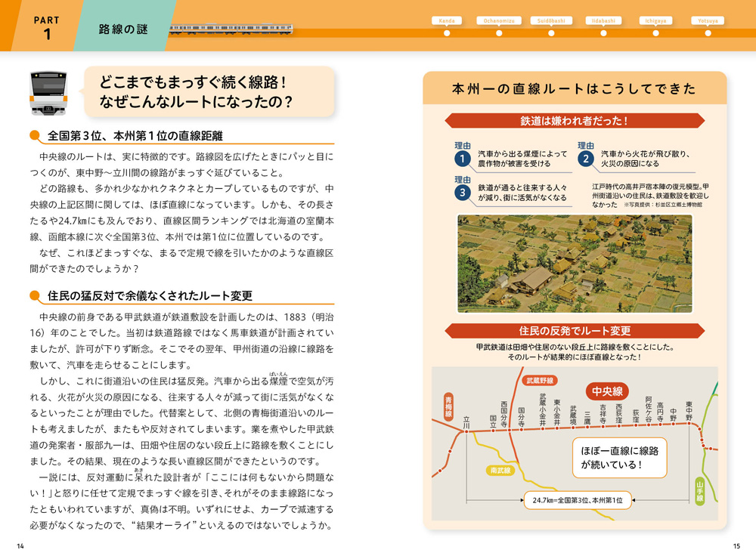The width and height of the screenshot is (756, 559).
Task: Select the Ochanomizu station label
Action: click(499, 20)
